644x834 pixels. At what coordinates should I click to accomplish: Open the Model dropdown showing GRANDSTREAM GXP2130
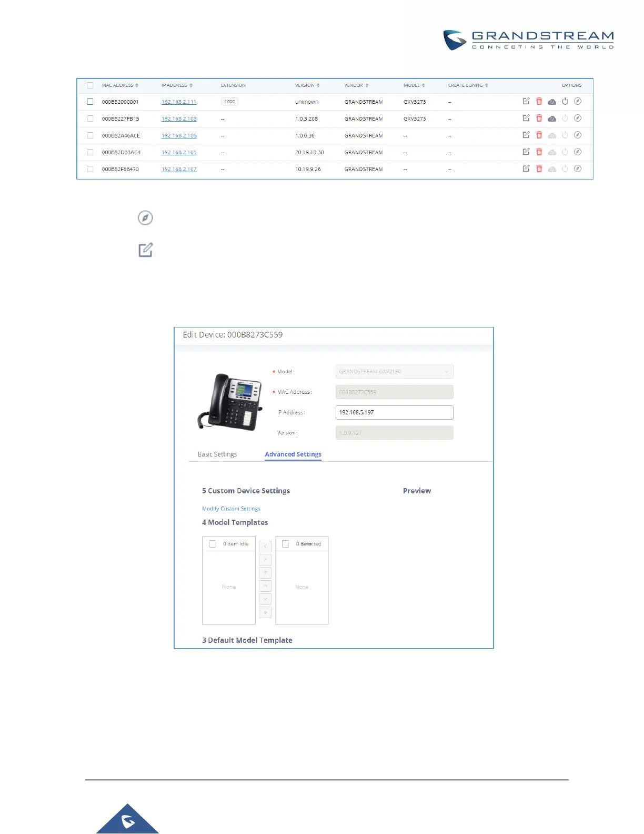point(395,372)
